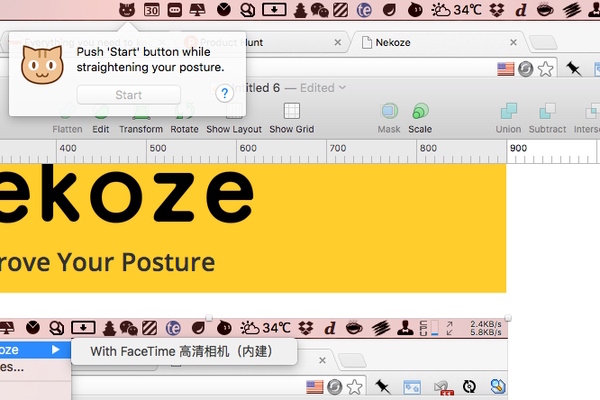The width and height of the screenshot is (600, 400).
Task: Click the coffee cup icon in top menu bar
Action: [x=545, y=10]
